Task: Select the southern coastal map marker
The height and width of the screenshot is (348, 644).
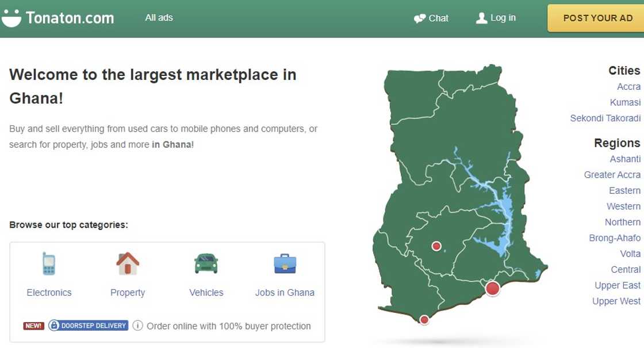Action: click(424, 319)
